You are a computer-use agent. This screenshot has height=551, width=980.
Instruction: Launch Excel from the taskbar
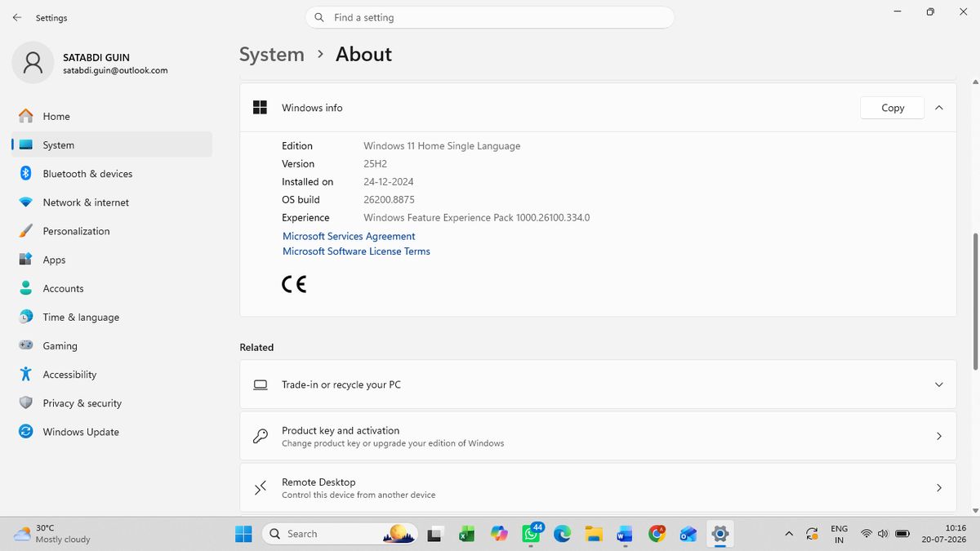pyautogui.click(x=467, y=534)
